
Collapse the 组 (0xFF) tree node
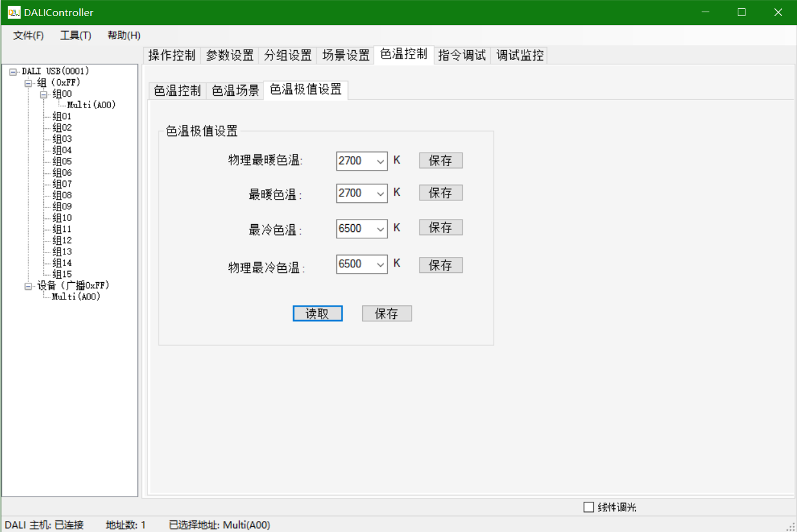pyautogui.click(x=28, y=83)
